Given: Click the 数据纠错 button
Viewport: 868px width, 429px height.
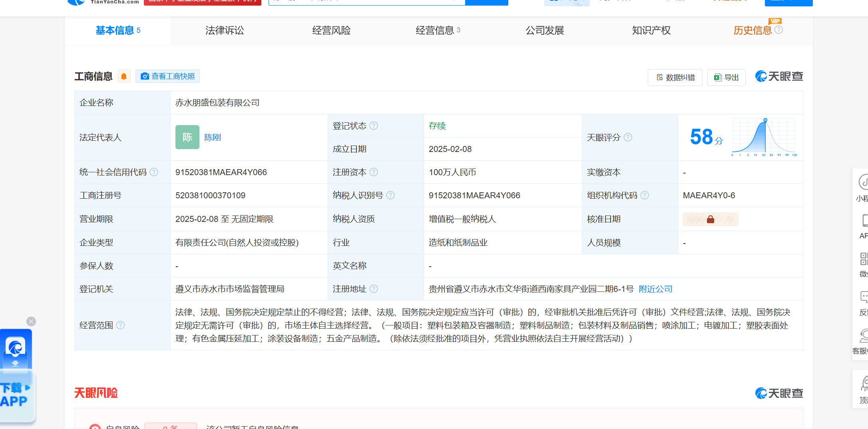Looking at the screenshot, I should 675,78.
